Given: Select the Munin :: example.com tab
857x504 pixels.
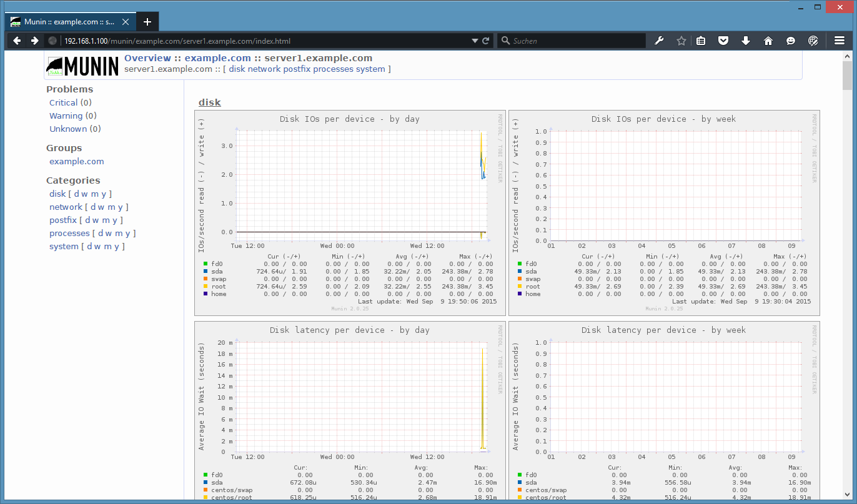Looking at the screenshot, I should pyautogui.click(x=71, y=22).
